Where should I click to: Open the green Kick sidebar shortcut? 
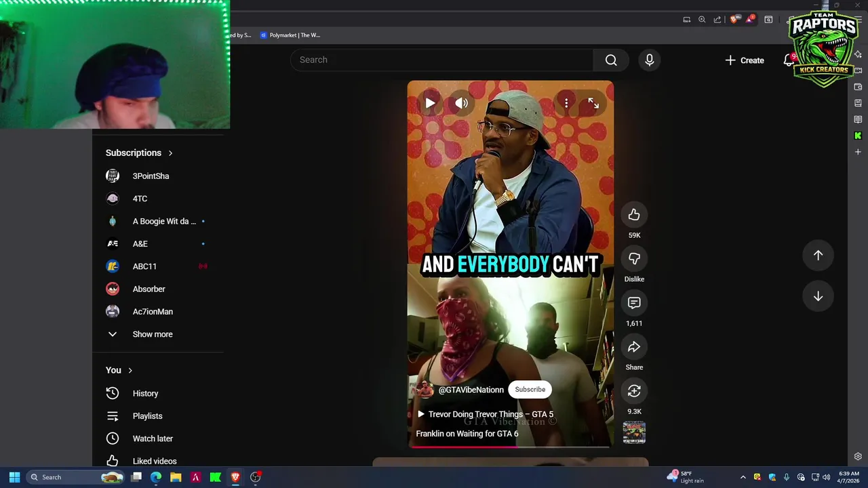tap(858, 136)
